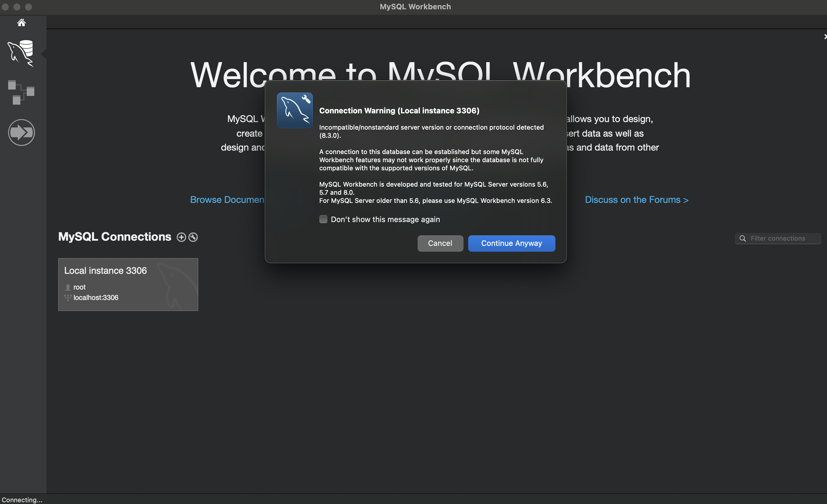Click the connection warning dolphin icon
Viewport: 827px width, 504px height.
tap(294, 110)
